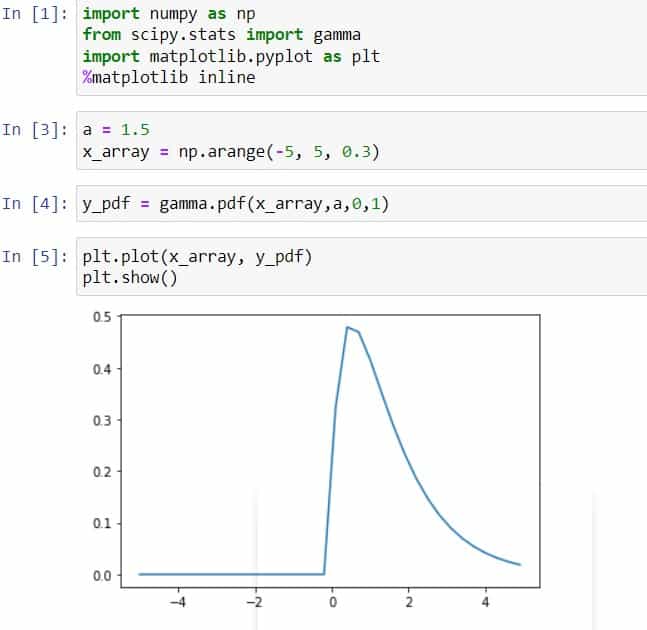Screen dimensions: 647x630
Task: Click the 4 x-axis tick label
Action: point(486,602)
